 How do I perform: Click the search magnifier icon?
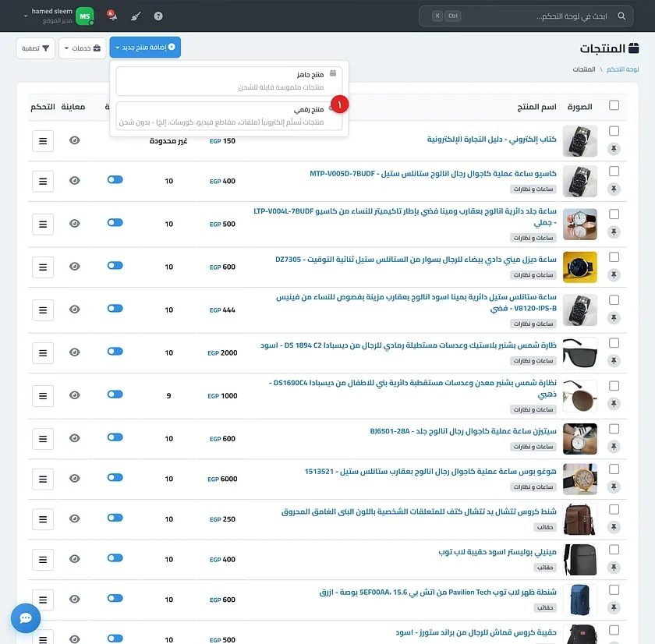click(x=621, y=16)
